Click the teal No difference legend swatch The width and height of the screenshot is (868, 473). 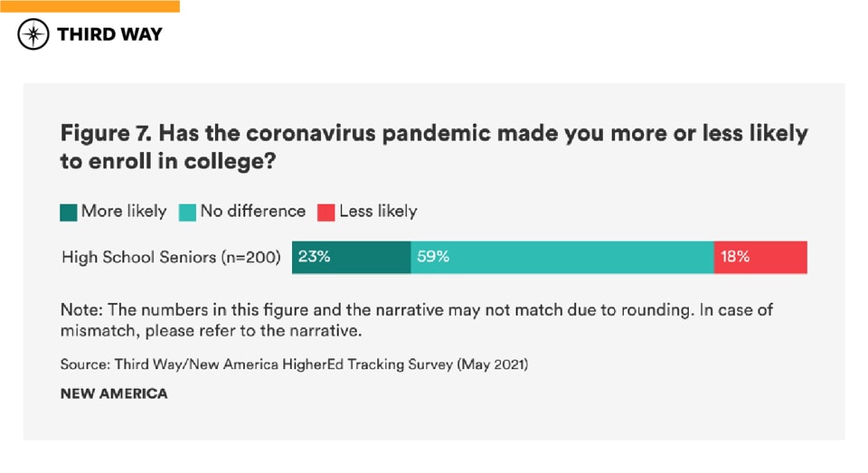(x=188, y=213)
